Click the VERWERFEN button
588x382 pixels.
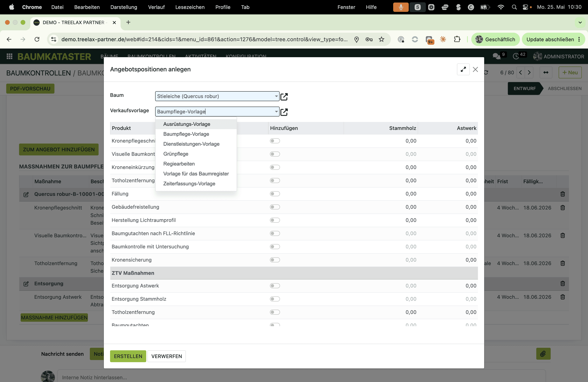pyautogui.click(x=166, y=356)
